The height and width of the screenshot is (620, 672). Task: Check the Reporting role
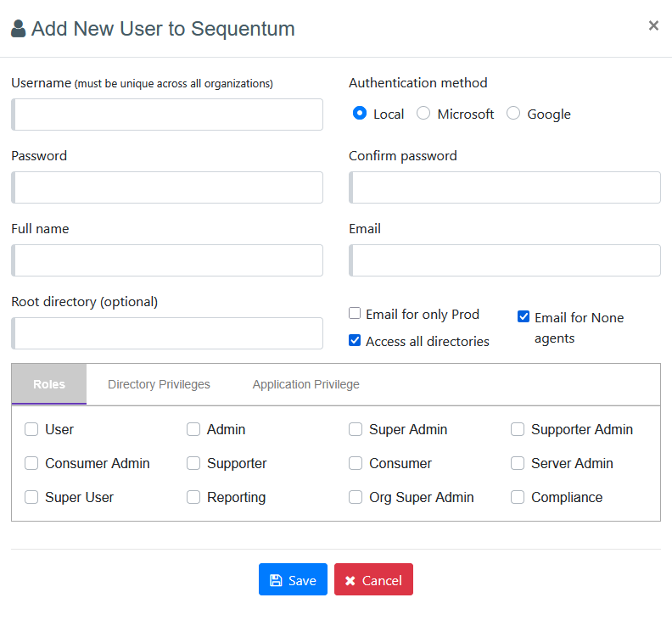(x=193, y=497)
